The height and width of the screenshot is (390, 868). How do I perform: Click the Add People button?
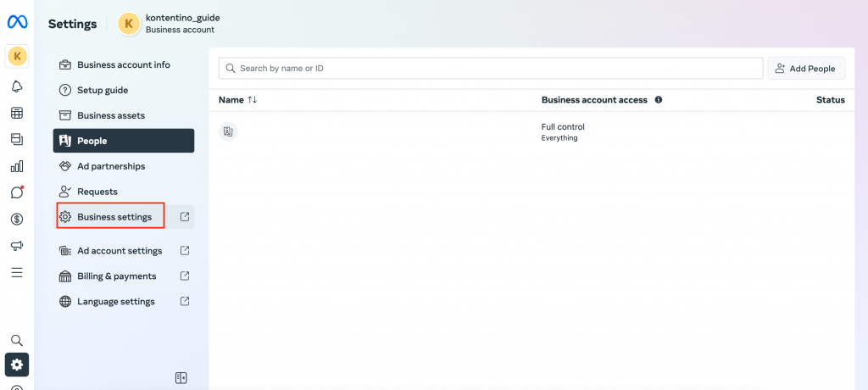805,69
